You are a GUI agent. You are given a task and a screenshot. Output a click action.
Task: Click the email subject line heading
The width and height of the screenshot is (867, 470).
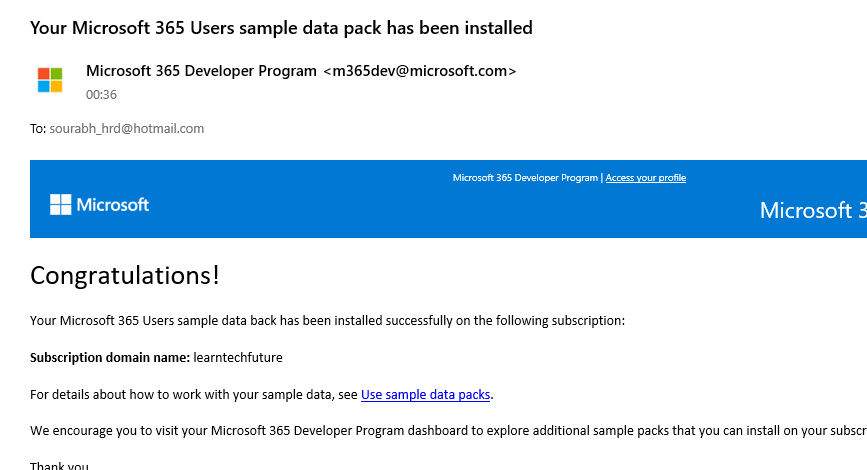(x=281, y=28)
